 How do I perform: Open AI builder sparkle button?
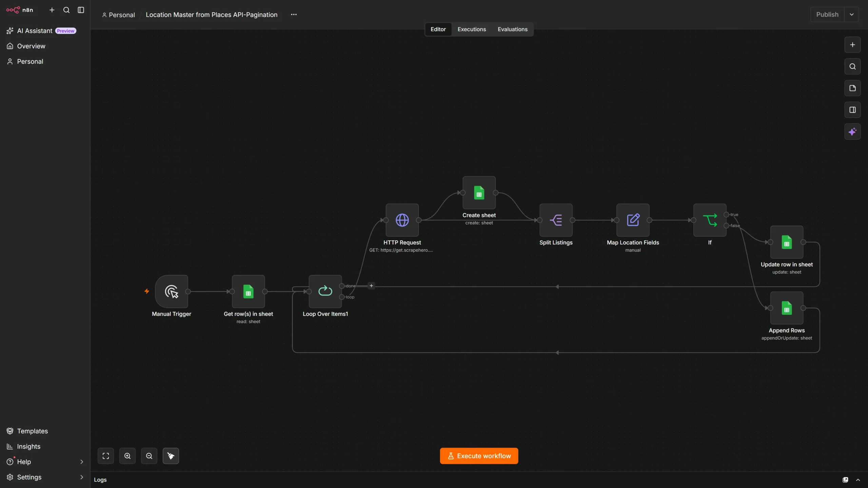[x=852, y=131]
